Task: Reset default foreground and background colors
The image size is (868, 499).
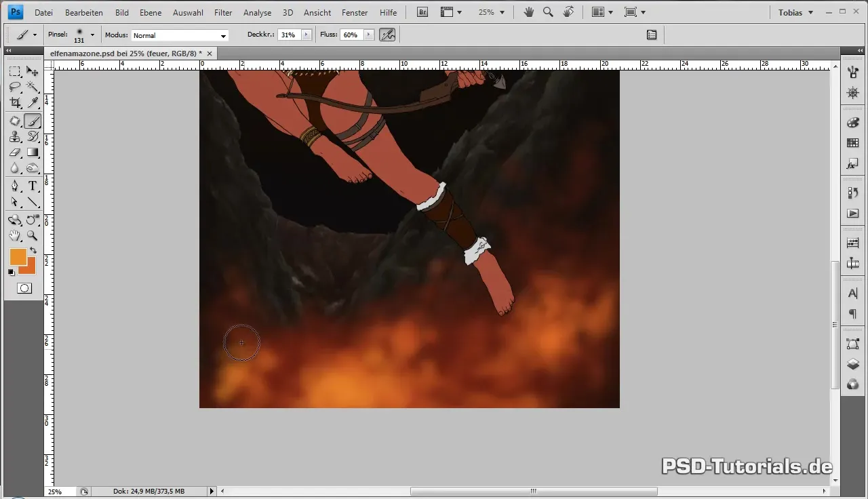Action: [x=12, y=273]
